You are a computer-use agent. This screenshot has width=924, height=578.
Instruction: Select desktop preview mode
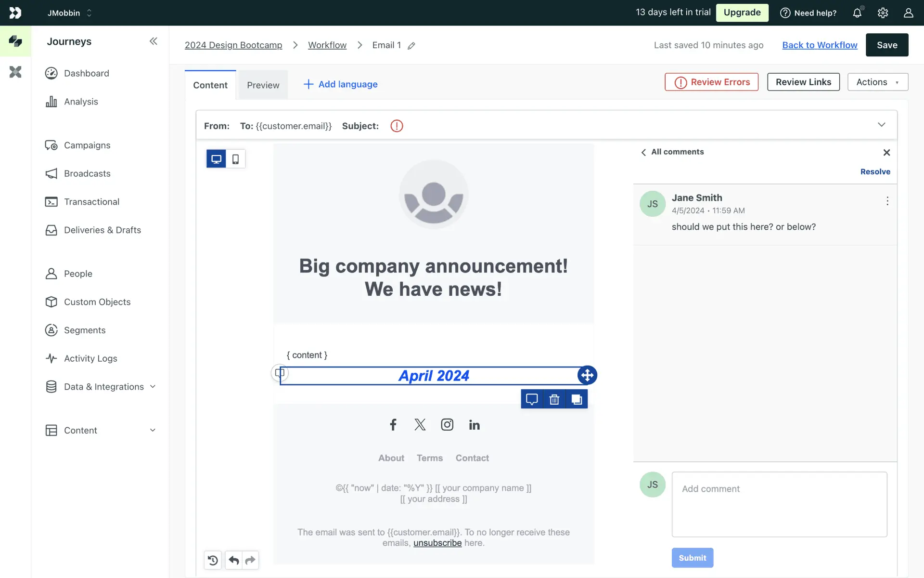click(x=216, y=158)
